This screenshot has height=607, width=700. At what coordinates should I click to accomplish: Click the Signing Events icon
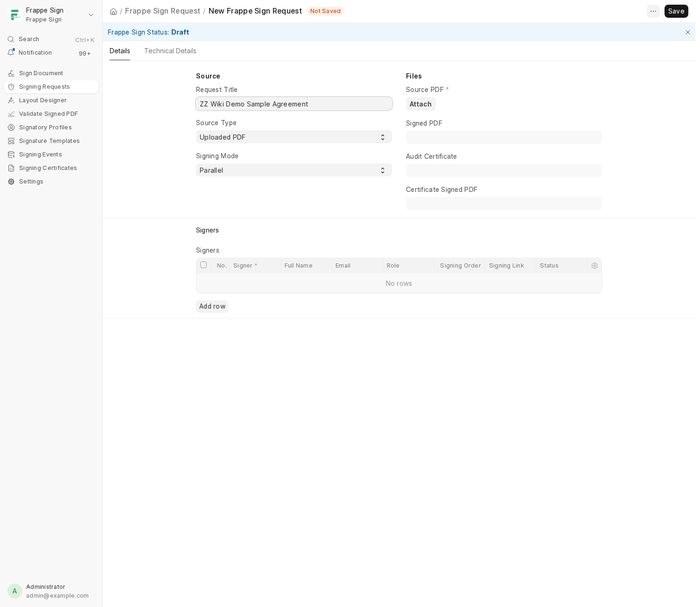point(11,155)
